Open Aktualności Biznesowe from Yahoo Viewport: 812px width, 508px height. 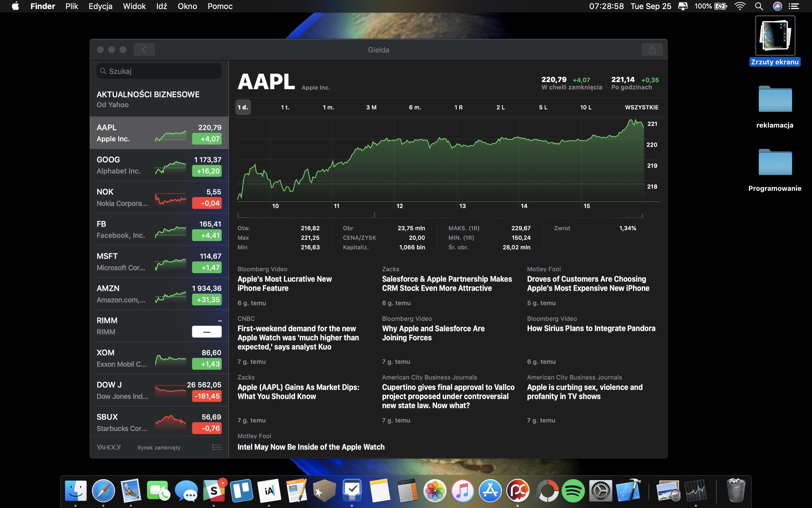point(159,99)
